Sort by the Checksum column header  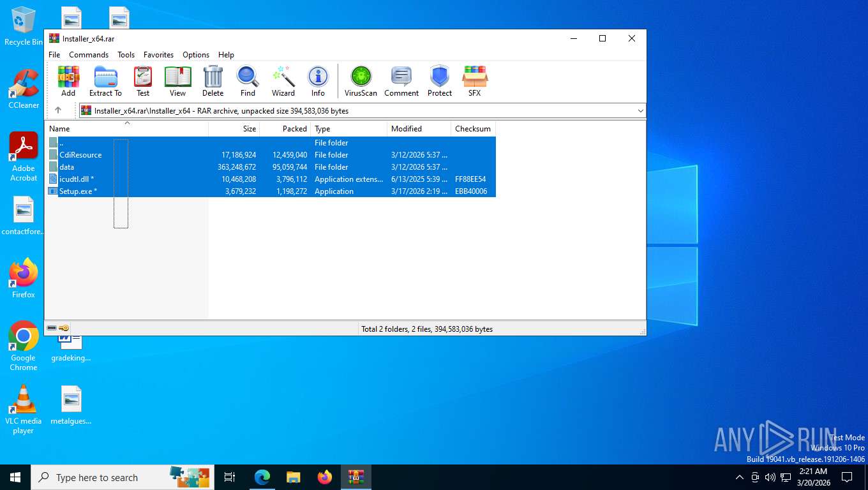pos(474,129)
